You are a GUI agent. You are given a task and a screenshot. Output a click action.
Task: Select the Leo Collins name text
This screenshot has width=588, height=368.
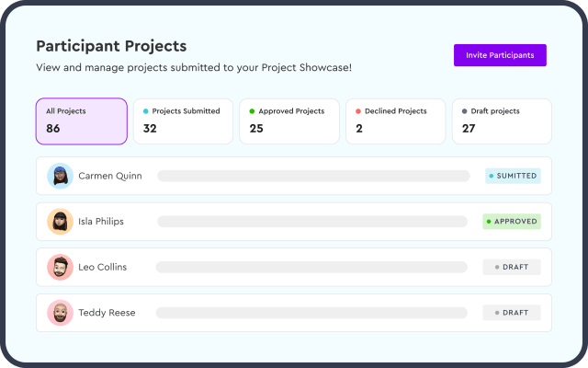click(x=103, y=268)
